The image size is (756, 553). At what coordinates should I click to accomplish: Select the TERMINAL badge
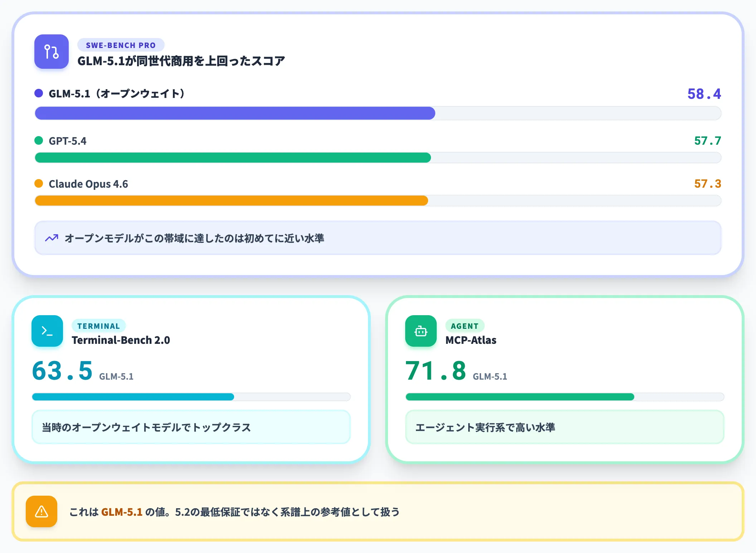pyautogui.click(x=98, y=326)
